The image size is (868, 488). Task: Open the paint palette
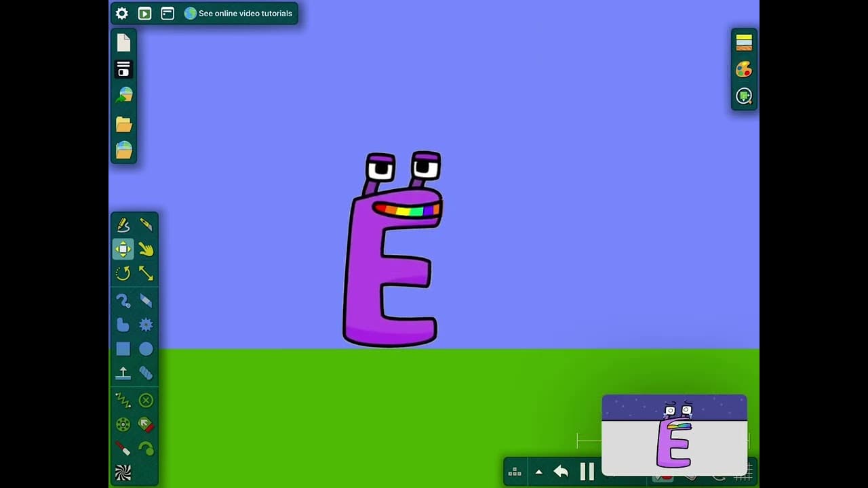pyautogui.click(x=744, y=69)
